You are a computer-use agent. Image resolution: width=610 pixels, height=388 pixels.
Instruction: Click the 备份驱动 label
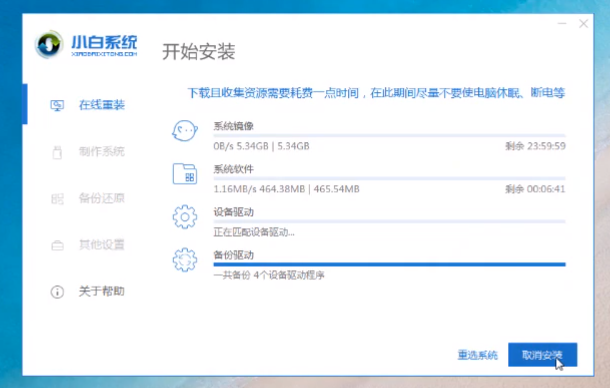(x=233, y=255)
